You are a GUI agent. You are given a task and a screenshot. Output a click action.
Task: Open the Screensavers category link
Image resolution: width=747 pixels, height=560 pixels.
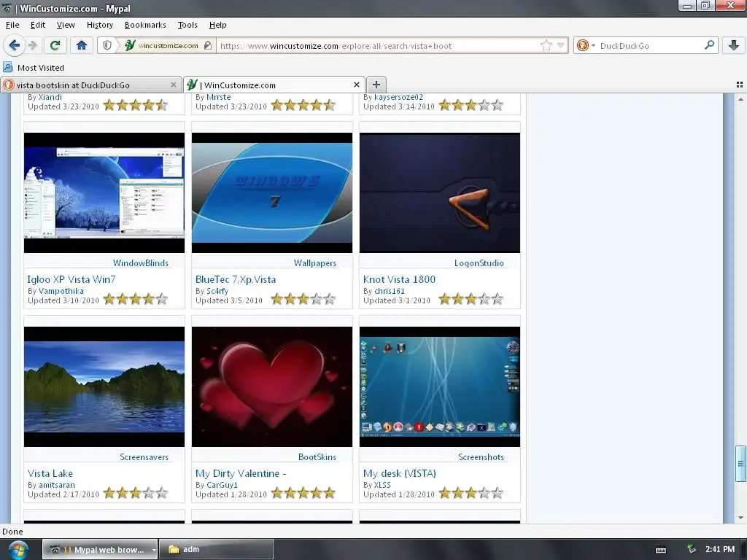click(x=144, y=456)
